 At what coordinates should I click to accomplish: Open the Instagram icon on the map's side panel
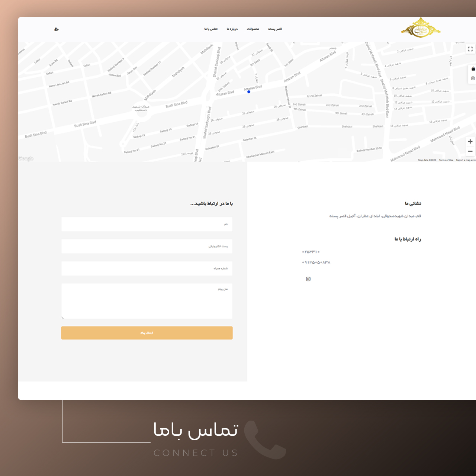pos(473,78)
